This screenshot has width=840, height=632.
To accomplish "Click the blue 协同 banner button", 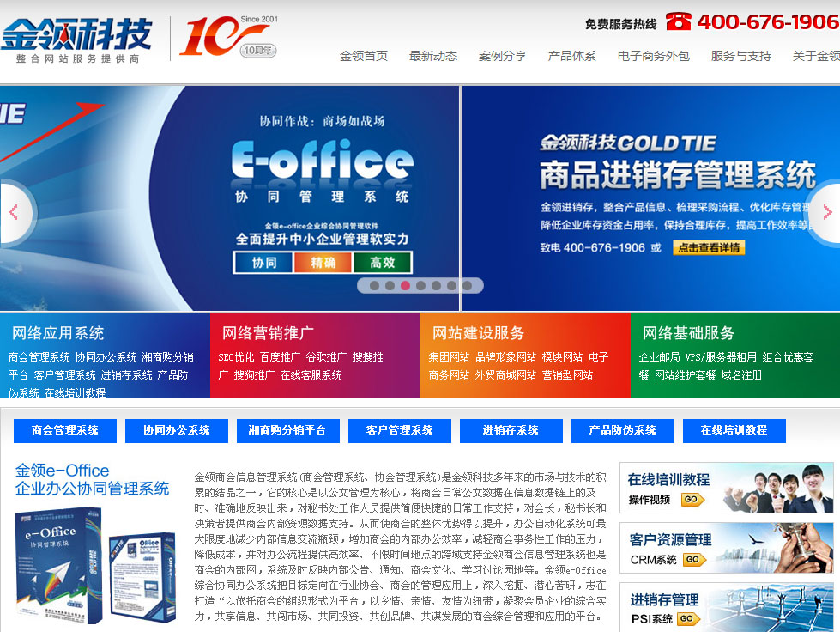I will pyautogui.click(x=264, y=263).
